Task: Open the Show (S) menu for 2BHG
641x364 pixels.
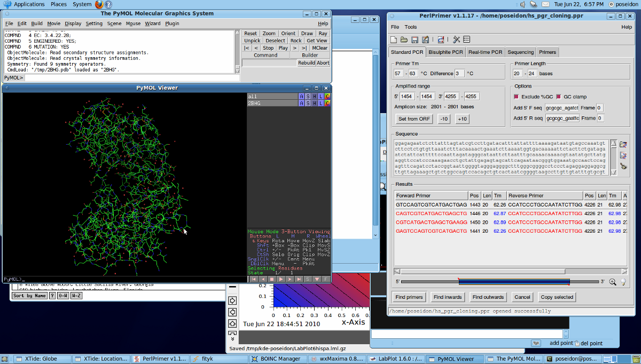Action: pyautogui.click(x=308, y=103)
